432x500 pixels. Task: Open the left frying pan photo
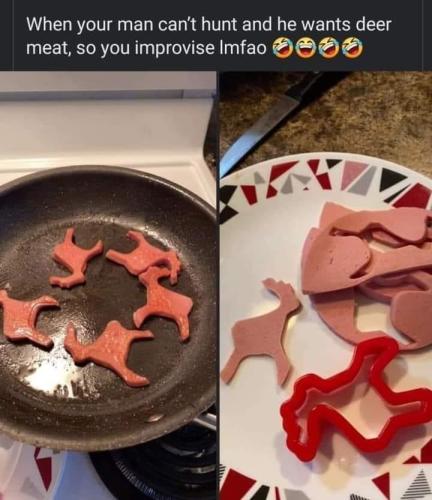pos(108,286)
